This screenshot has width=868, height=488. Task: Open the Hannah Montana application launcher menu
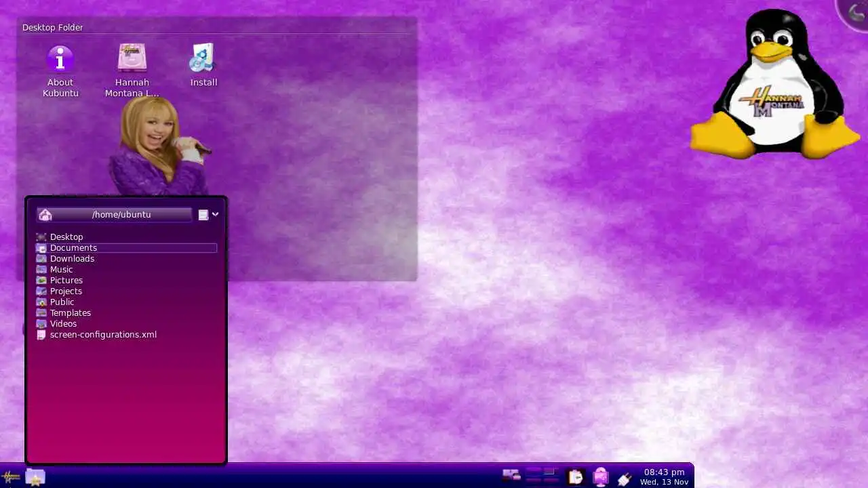(x=11, y=477)
